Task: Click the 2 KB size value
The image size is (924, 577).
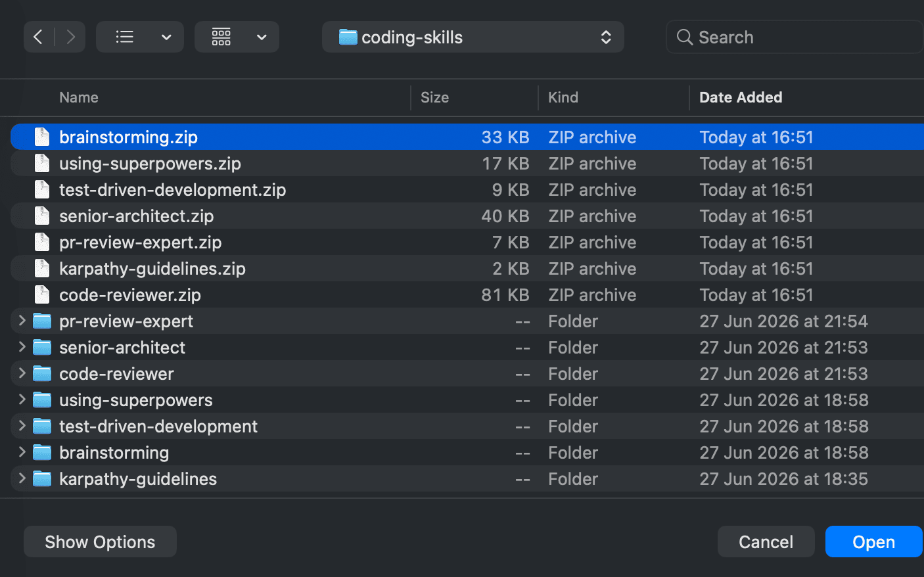Action: pos(511,268)
